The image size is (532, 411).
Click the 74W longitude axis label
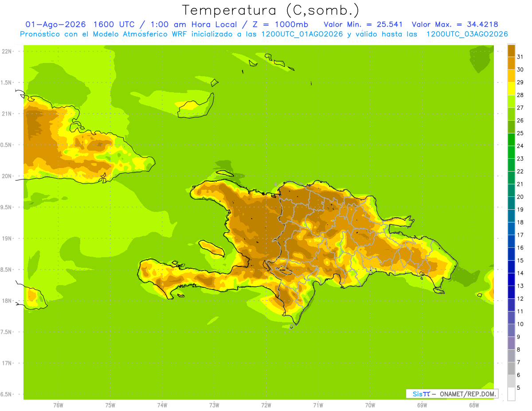(x=162, y=405)
